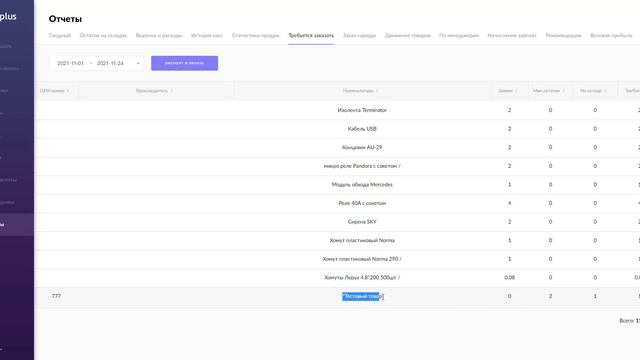Select the Концевик AU-29 item
Viewport: 640px width, 360px height.
tap(362, 147)
